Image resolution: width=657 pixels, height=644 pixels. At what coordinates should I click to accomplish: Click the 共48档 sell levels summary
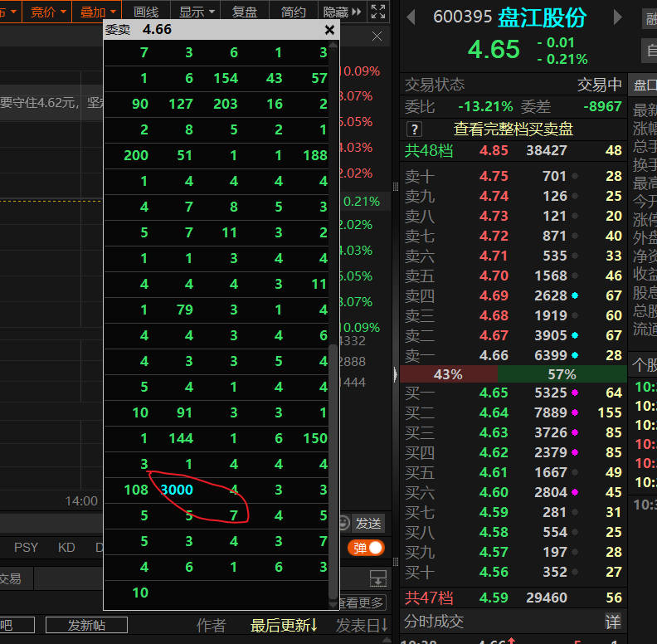click(x=513, y=150)
